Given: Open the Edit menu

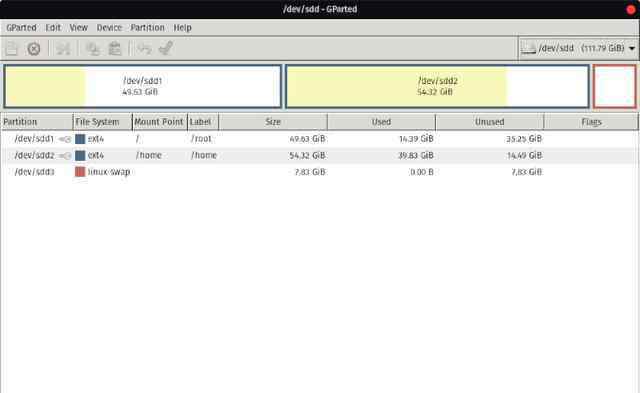Looking at the screenshot, I should 53,27.
